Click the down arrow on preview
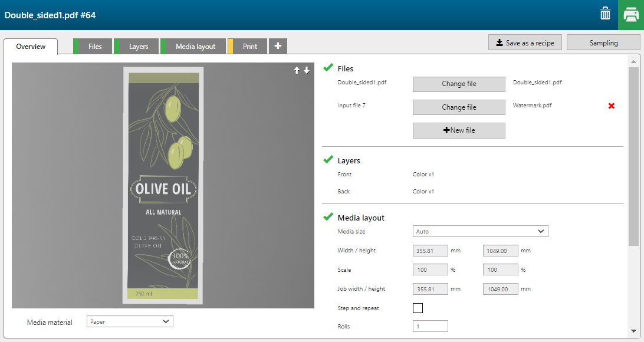Viewport: 644px width, 342px height. (307, 70)
